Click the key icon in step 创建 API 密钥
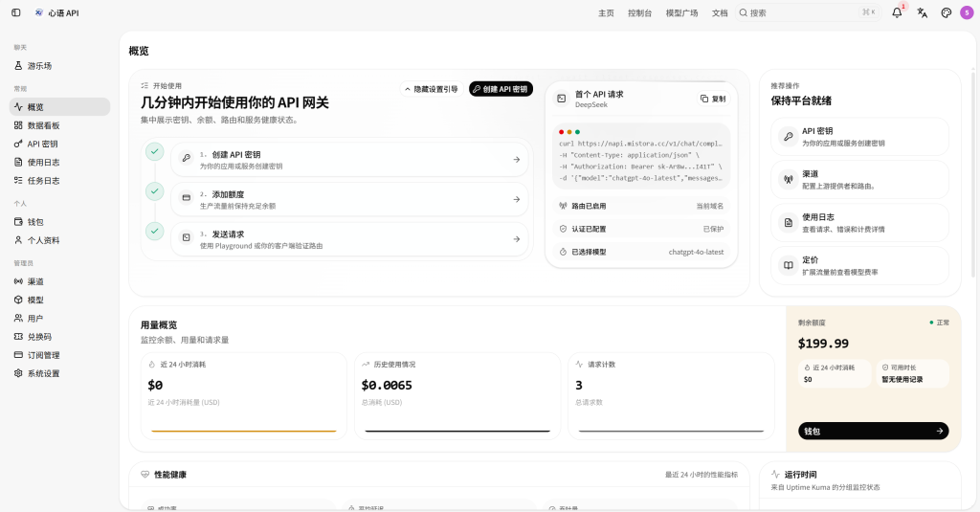The width and height of the screenshot is (980, 512). [187, 158]
